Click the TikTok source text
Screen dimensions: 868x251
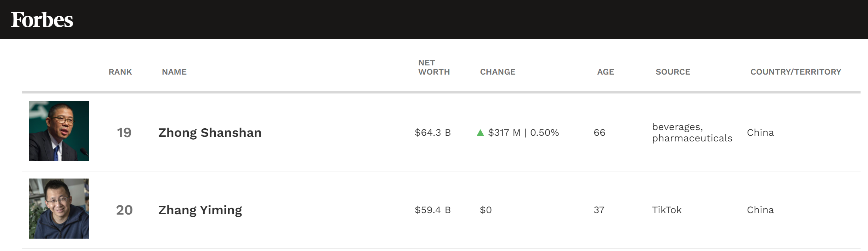pyautogui.click(x=667, y=210)
